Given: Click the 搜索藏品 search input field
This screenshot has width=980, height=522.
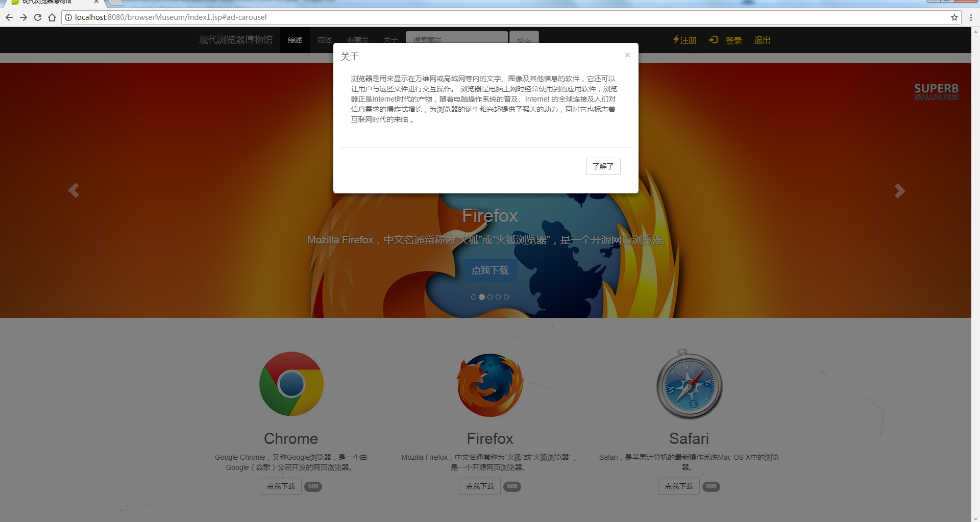Looking at the screenshot, I should pos(457,38).
